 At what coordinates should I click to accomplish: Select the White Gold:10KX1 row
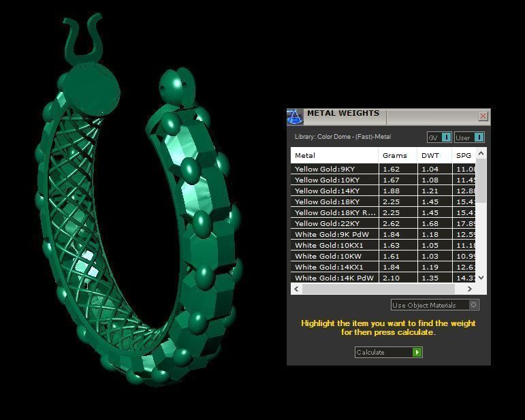(383, 245)
